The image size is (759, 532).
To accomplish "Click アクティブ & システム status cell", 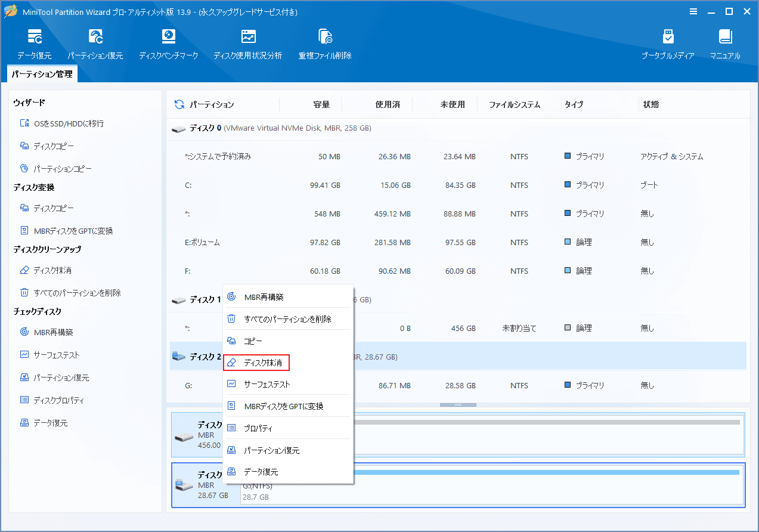I will [x=672, y=157].
